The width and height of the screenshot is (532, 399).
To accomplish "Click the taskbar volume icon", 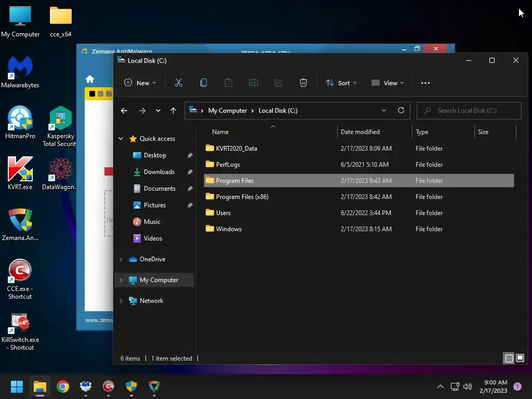I will 468,387.
